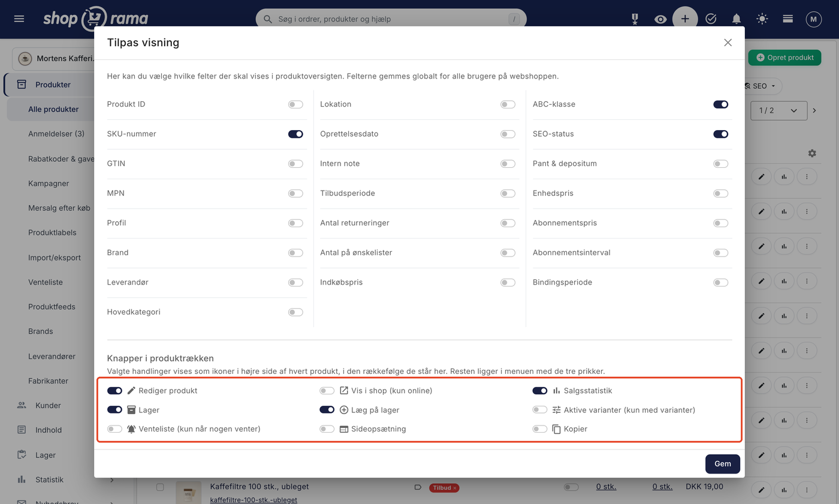Open table settings gear icon
The height and width of the screenshot is (504, 839).
812,153
